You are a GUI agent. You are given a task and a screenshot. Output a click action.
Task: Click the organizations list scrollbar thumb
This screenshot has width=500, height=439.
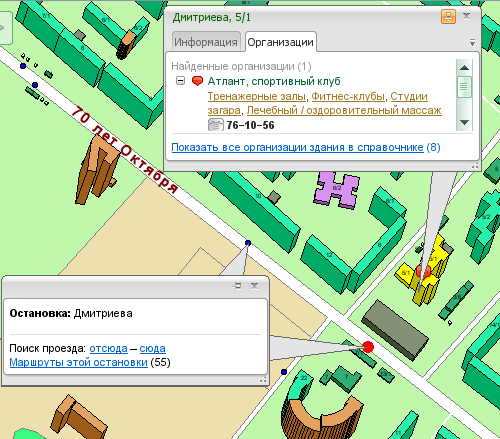pos(464,87)
